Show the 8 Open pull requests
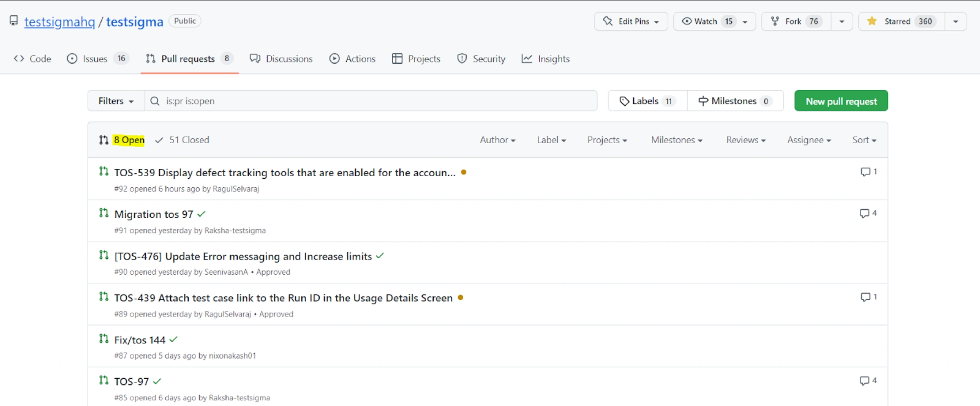 (129, 140)
